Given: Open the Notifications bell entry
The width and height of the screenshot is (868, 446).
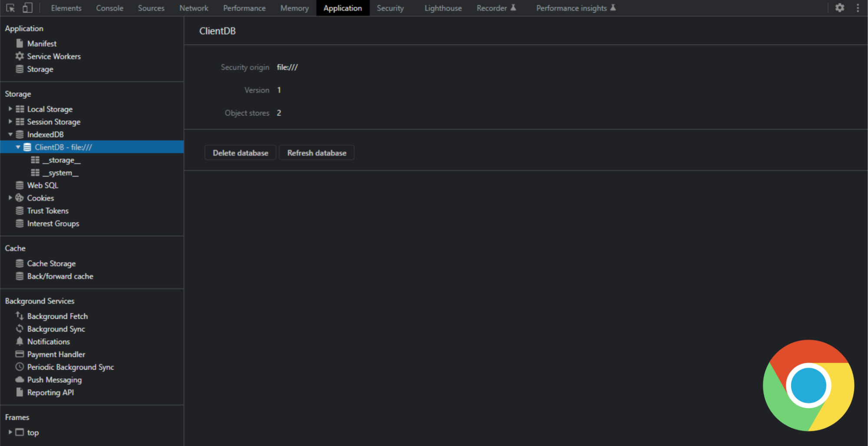Looking at the screenshot, I should [48, 342].
